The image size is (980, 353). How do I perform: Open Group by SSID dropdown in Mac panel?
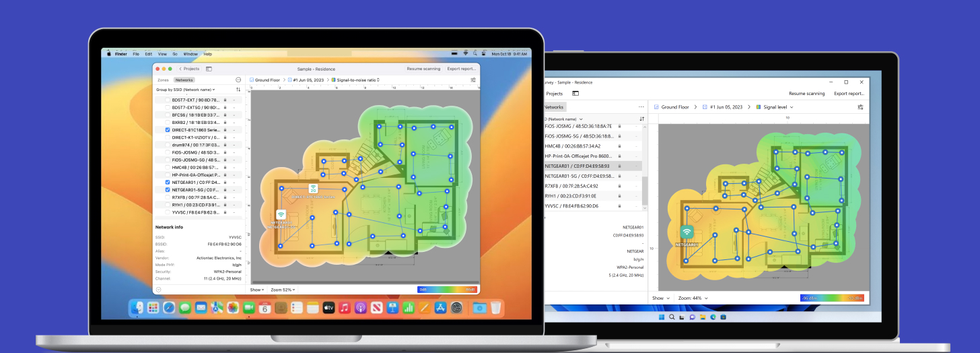[186, 89]
